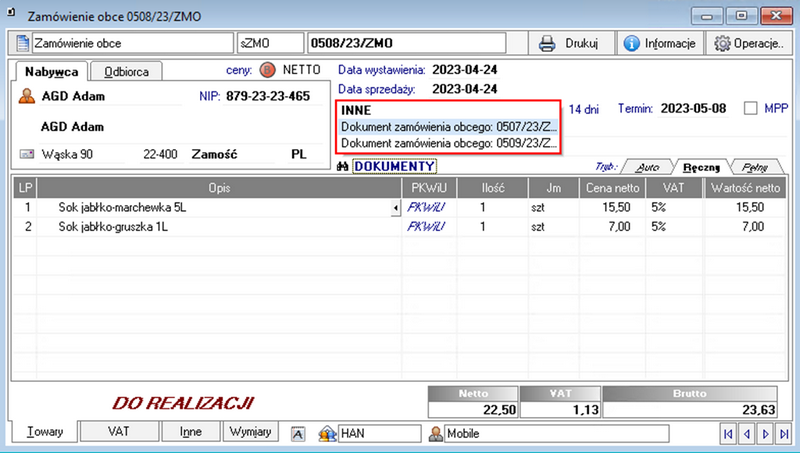Click the NIP value 879-23-23-465
Image resolution: width=800 pixels, height=453 pixels.
268,96
